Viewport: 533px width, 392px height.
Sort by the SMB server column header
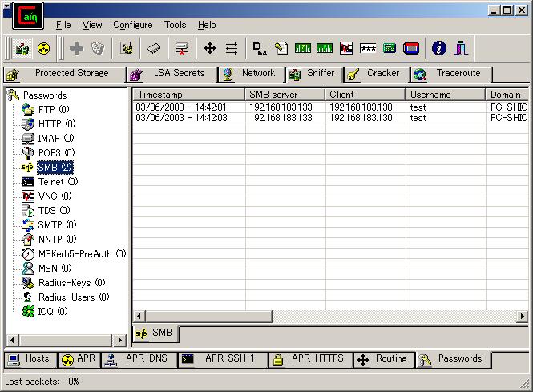coord(285,95)
